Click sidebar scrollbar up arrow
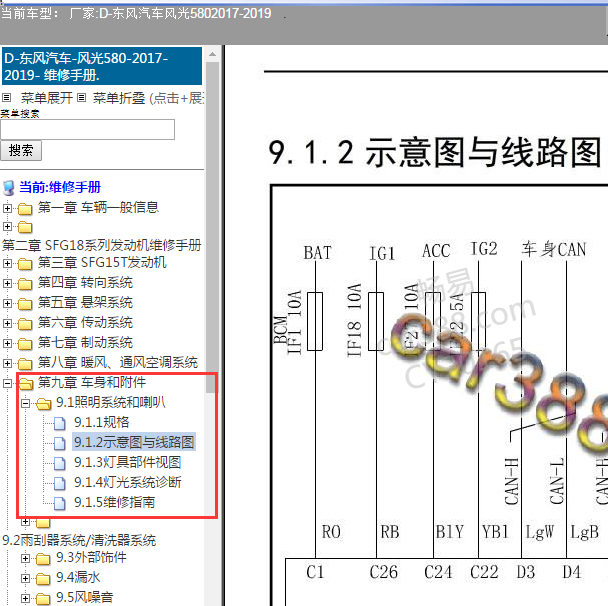Viewport: 608px width, 606px height. point(212,54)
